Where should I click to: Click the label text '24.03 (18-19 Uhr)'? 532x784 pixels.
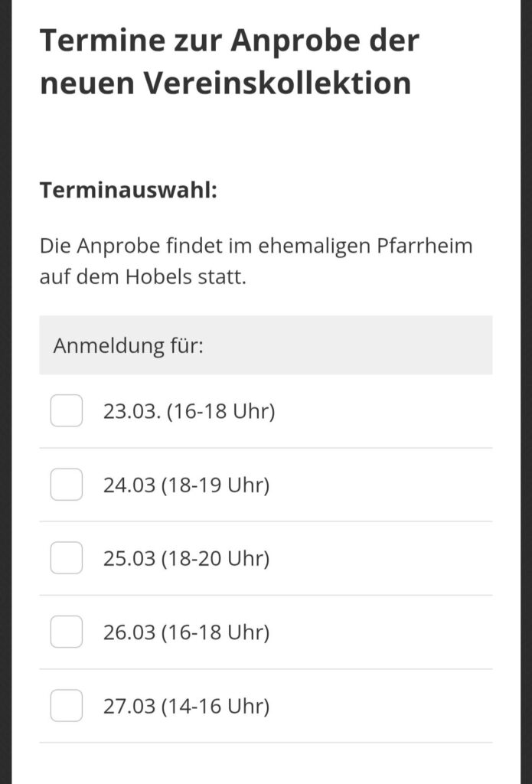[186, 485]
